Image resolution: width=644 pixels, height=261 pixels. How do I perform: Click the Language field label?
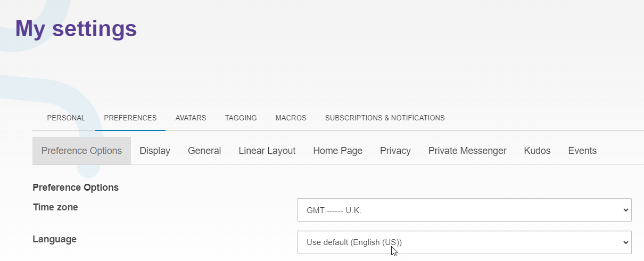coord(54,239)
